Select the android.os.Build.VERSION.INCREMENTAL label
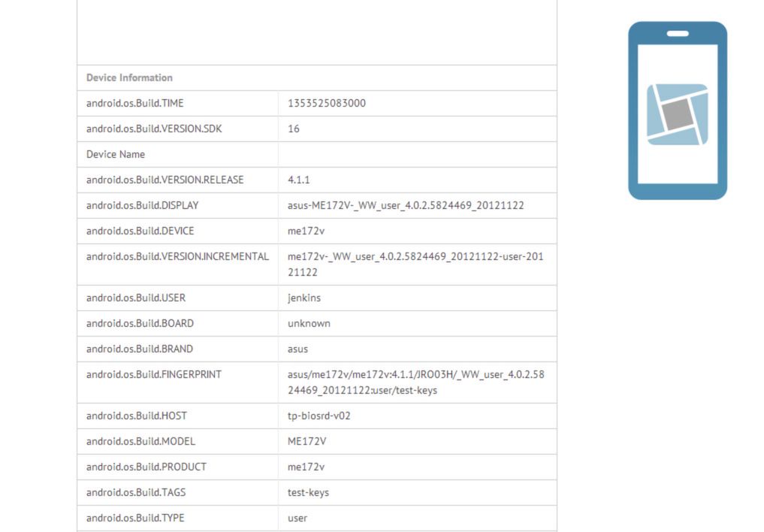The height and width of the screenshot is (532, 764). pos(177,257)
